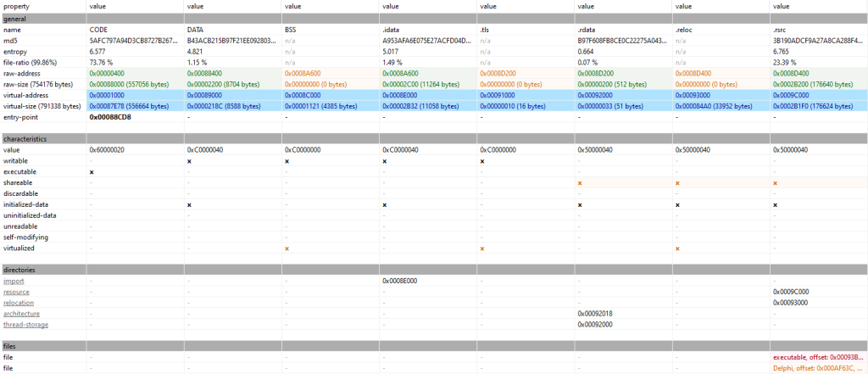Open the thread-storage directory link
868x374 pixels.
tap(25, 324)
